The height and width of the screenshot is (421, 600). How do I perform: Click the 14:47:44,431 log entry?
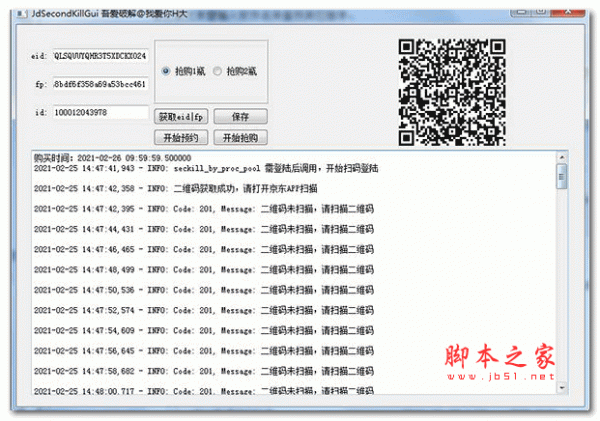204,229
